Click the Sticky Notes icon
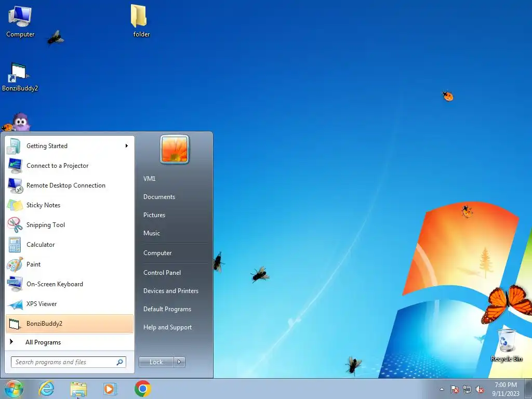The image size is (532, 399). tap(15, 205)
